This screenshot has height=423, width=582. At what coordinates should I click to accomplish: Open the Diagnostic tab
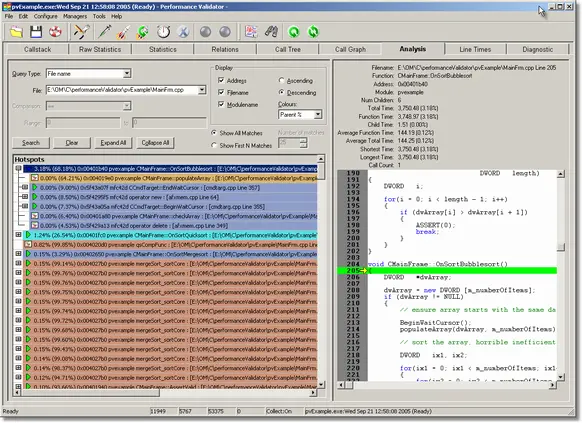(x=537, y=49)
